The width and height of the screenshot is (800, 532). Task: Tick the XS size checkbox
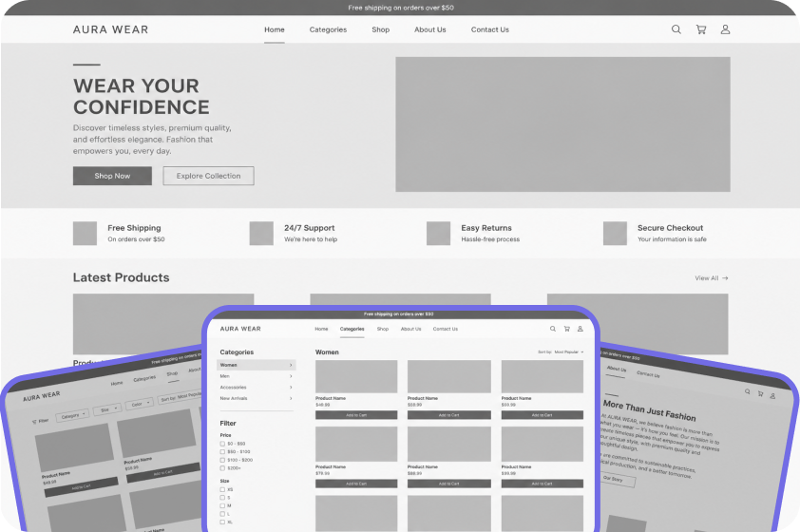tap(222, 489)
